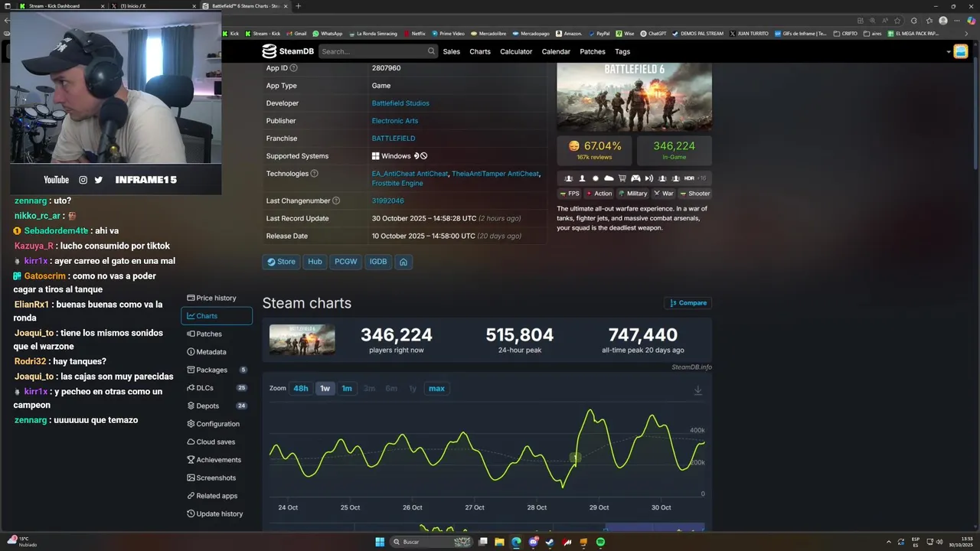
Task: Select DLCs in the sidebar
Action: point(217,388)
